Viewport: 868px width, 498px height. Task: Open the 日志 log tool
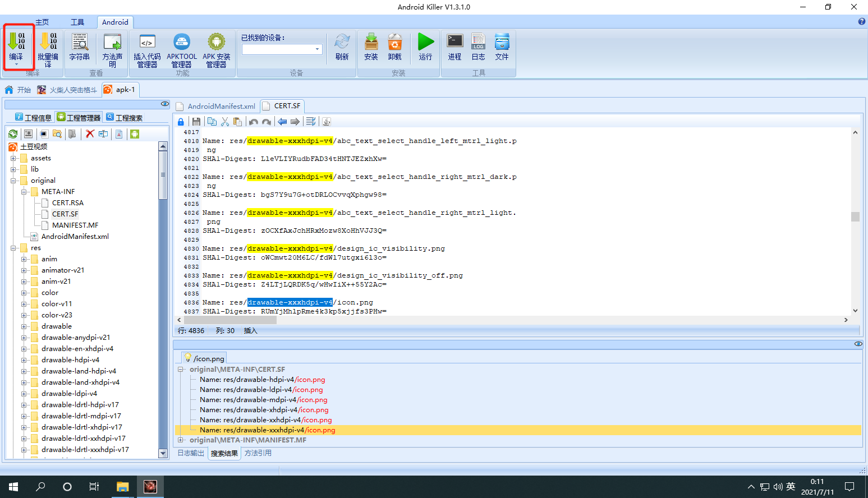coord(478,47)
